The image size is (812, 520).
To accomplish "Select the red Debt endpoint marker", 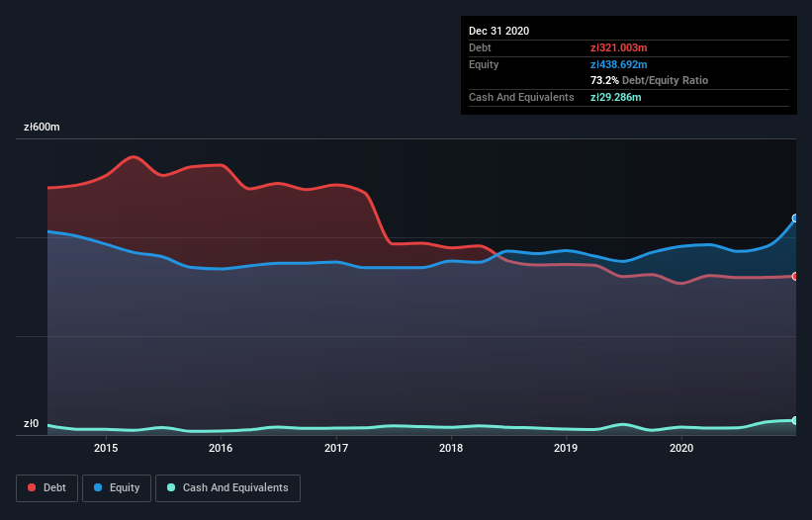I will [795, 276].
